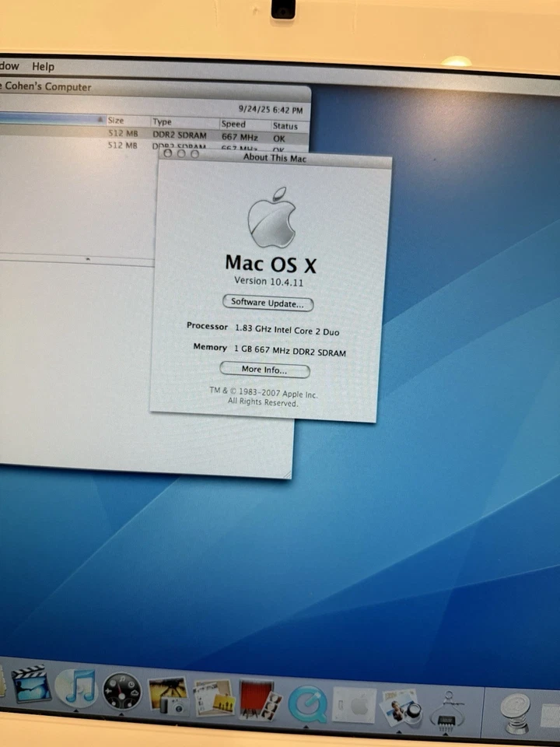The width and height of the screenshot is (560, 747).
Task: Click the 667 MHz speed cell in first row
Action: coord(240,137)
